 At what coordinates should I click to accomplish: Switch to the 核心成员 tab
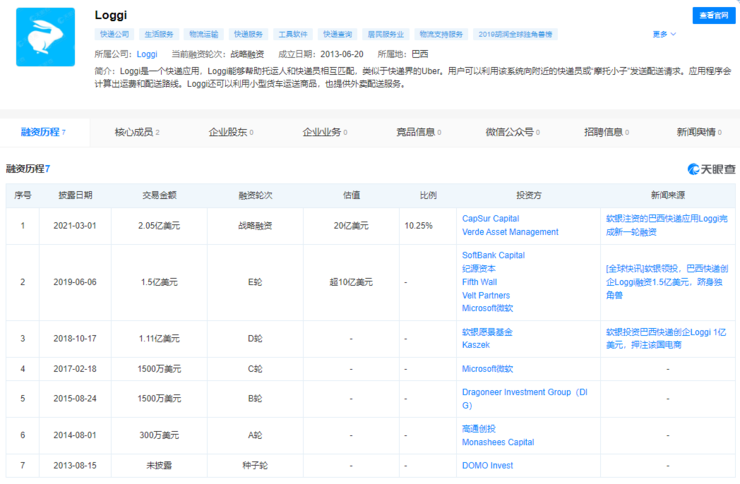(x=137, y=133)
